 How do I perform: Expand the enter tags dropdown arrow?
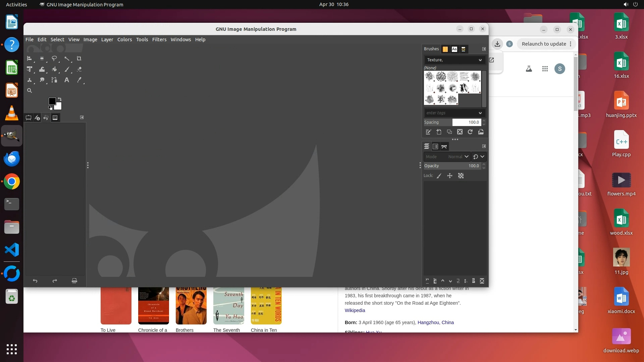(480, 113)
